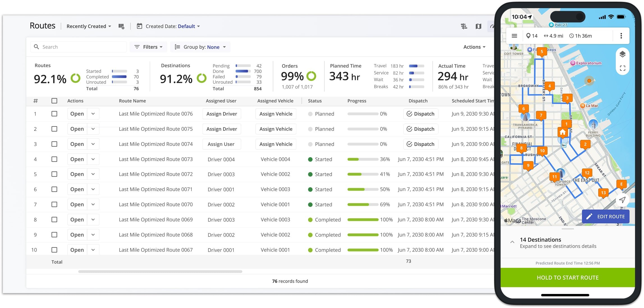
Task: Toggle the select-all checkbox in header
Action: click(x=54, y=101)
